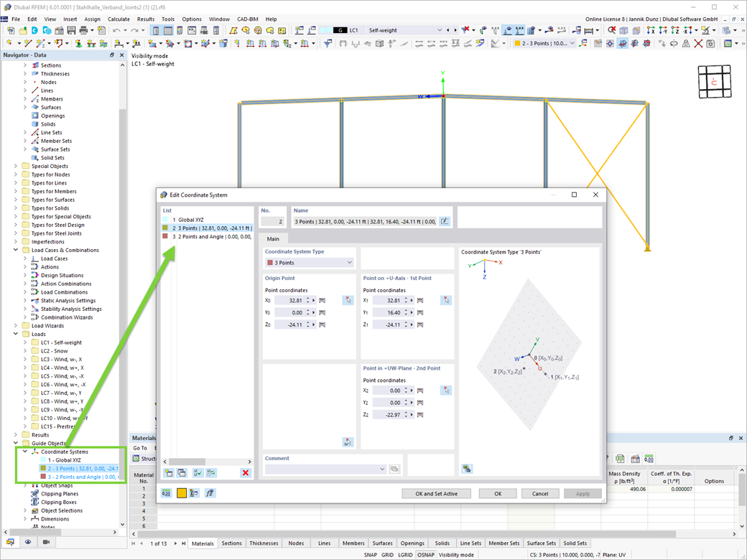Expand Types for Steel Design node
This screenshot has height=560, width=747.
[x=16, y=225]
